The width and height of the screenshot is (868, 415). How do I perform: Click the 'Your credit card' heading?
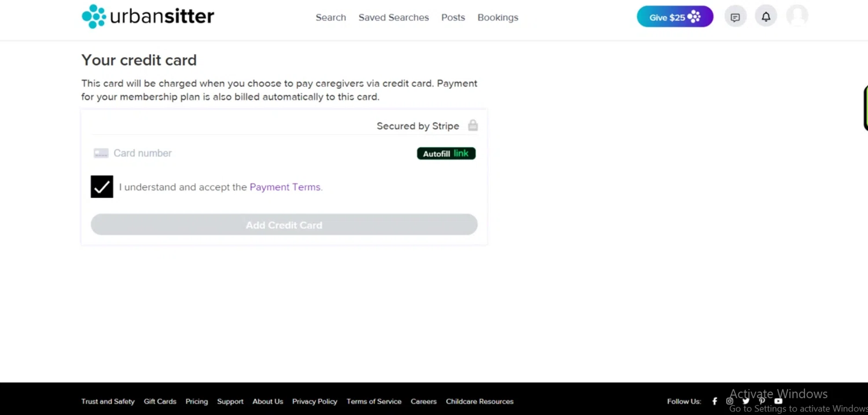pos(139,60)
